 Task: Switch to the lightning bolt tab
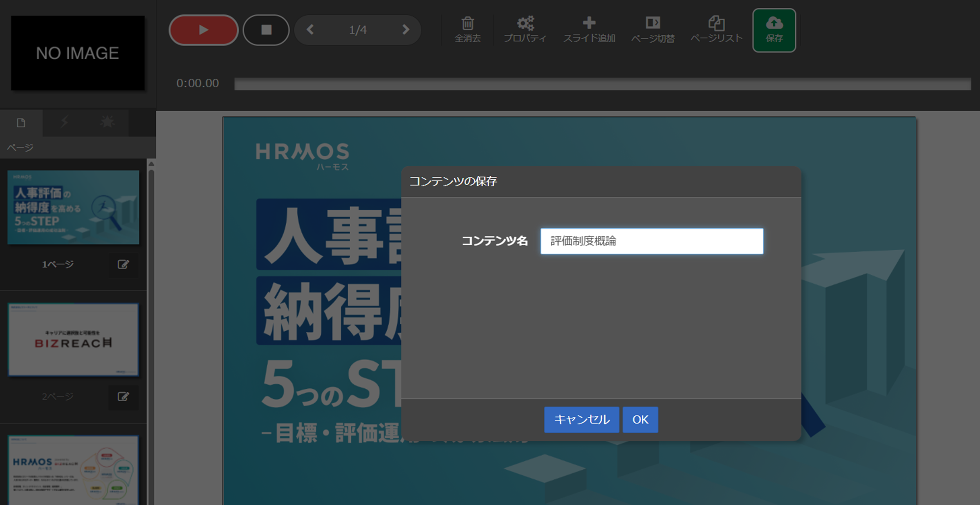64,122
